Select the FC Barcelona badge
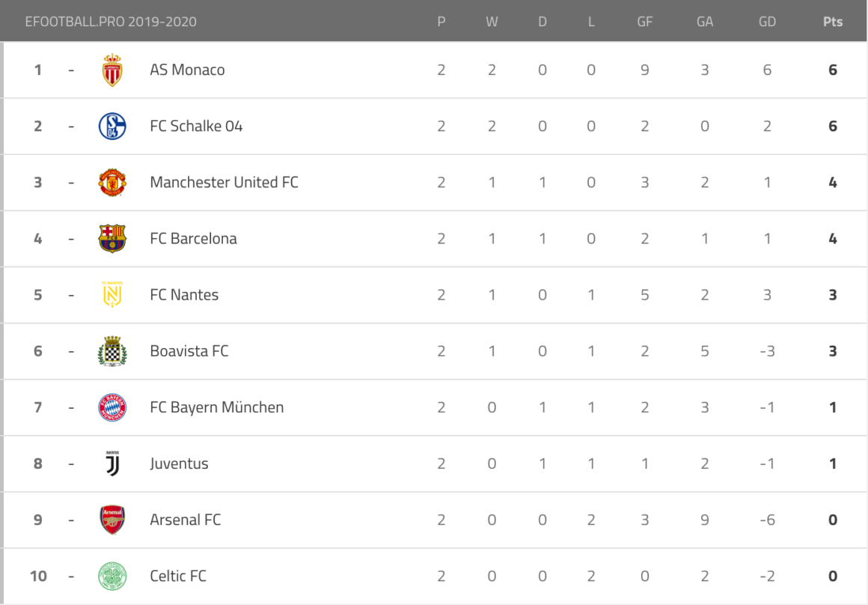Screen dimensions: 868x605 112,239
